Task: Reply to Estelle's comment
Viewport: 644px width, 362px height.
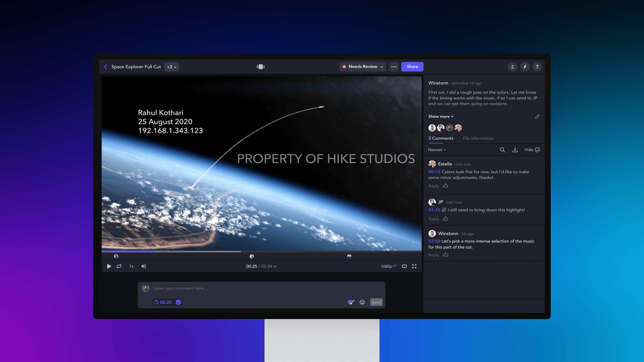Action: point(434,186)
